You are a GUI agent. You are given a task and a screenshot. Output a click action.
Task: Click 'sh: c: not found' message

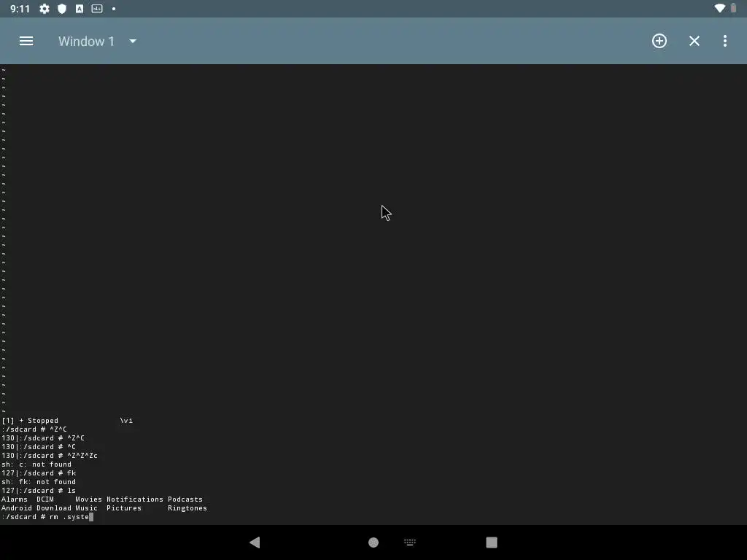coord(36,464)
